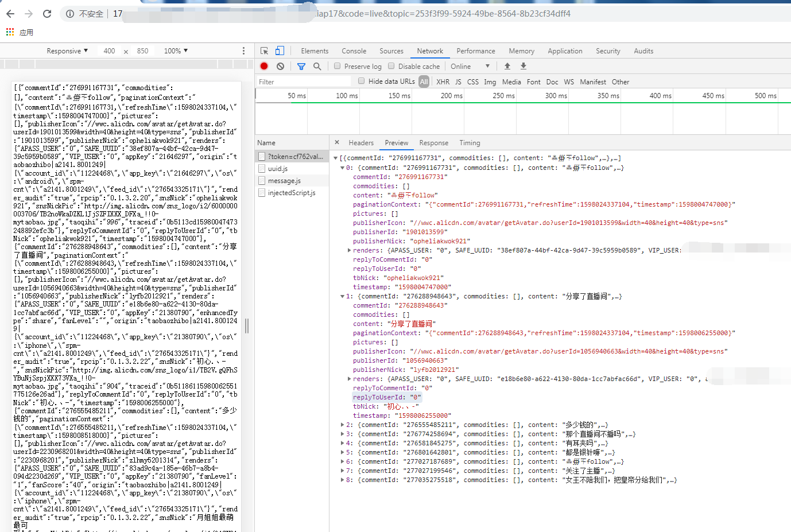Open network search magnifier
This screenshot has height=532, width=791.
click(x=317, y=67)
